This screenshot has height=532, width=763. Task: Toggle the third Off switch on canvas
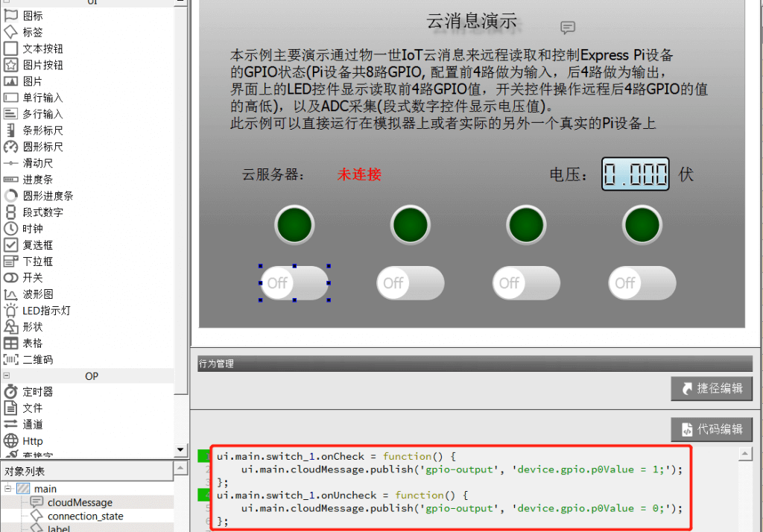tap(526, 283)
